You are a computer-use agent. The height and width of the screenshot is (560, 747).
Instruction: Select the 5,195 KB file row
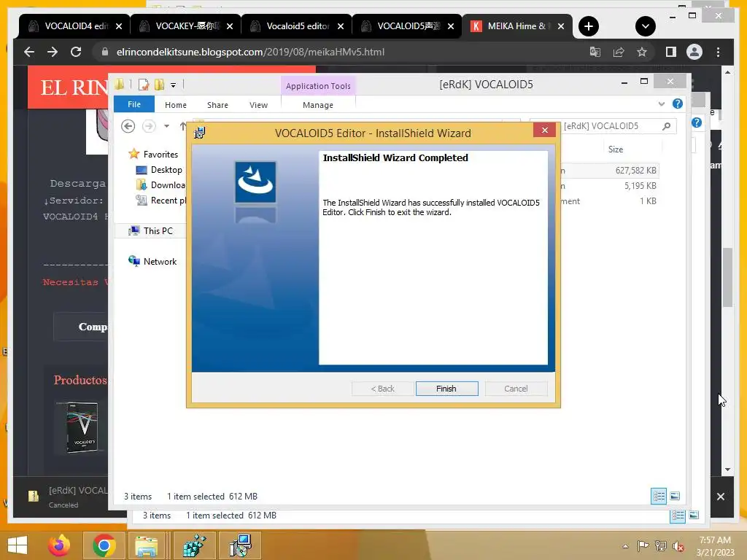[610, 186]
